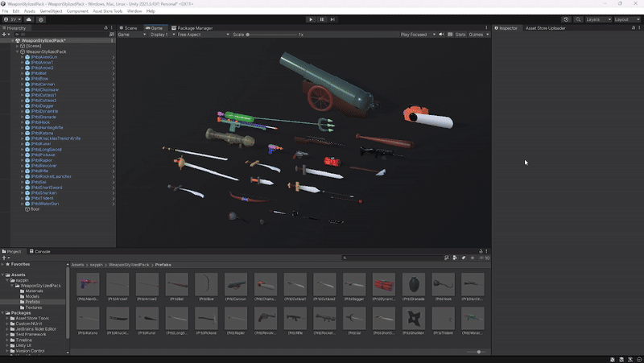This screenshot has height=363, width=644.
Task: Open the Layout dropdown
Action: (x=627, y=19)
